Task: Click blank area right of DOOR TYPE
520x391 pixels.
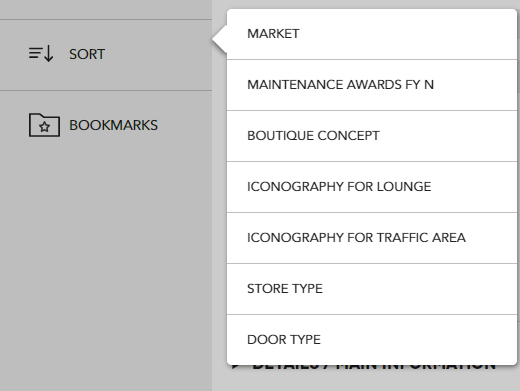Action: click(418, 340)
